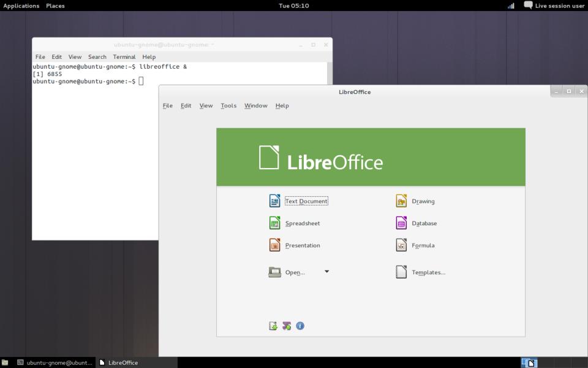
Task: Open the Terminal menu in the terminal window
Action: click(x=124, y=56)
